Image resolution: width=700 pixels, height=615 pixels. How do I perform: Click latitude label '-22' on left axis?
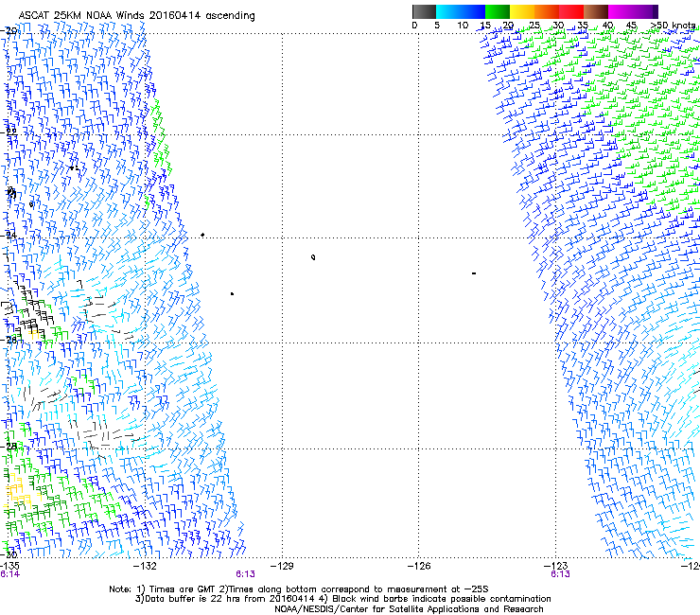(9, 132)
